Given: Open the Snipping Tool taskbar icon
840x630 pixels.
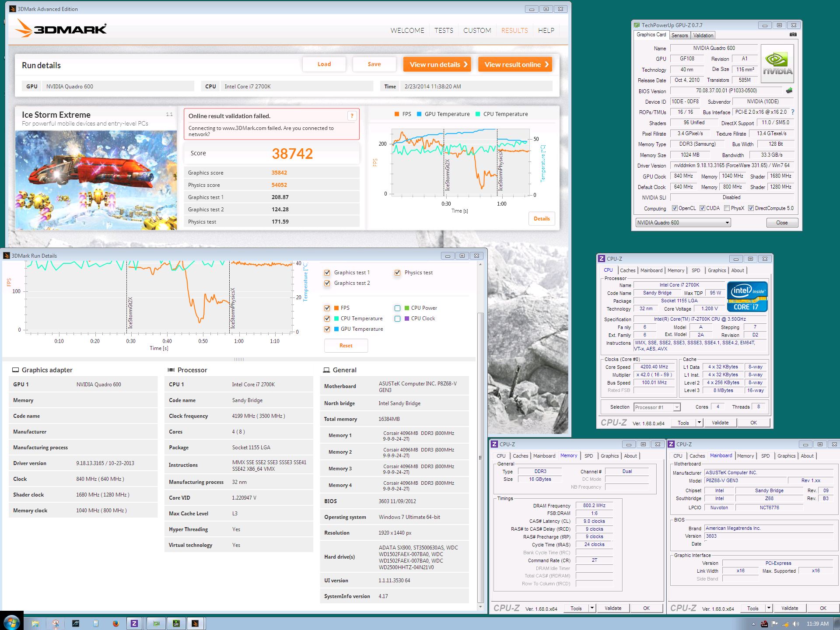Looking at the screenshot, I should pos(55,623).
